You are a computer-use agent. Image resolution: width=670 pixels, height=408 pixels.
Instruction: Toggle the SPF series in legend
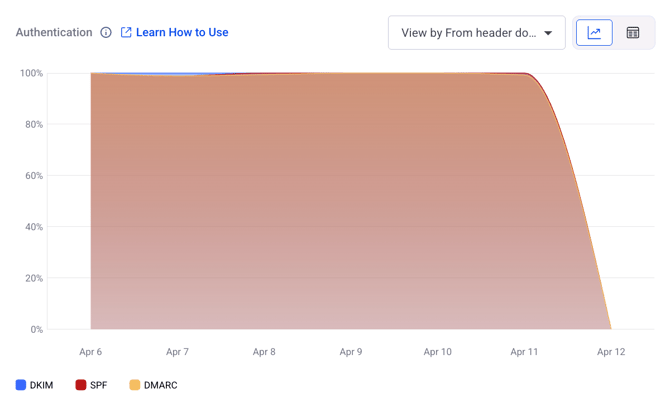(x=98, y=385)
